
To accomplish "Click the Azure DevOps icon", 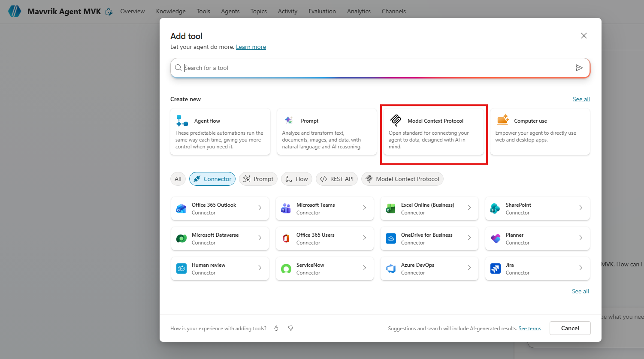I will 390,269.
